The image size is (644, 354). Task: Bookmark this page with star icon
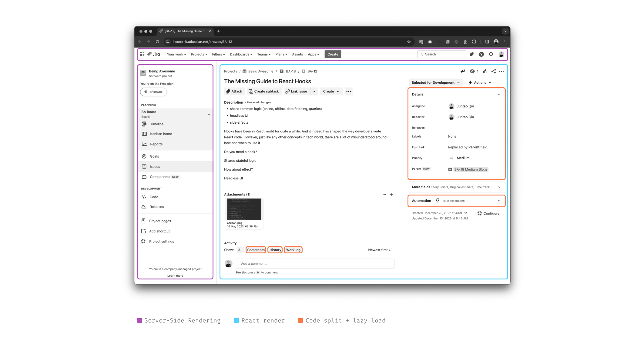click(x=409, y=42)
